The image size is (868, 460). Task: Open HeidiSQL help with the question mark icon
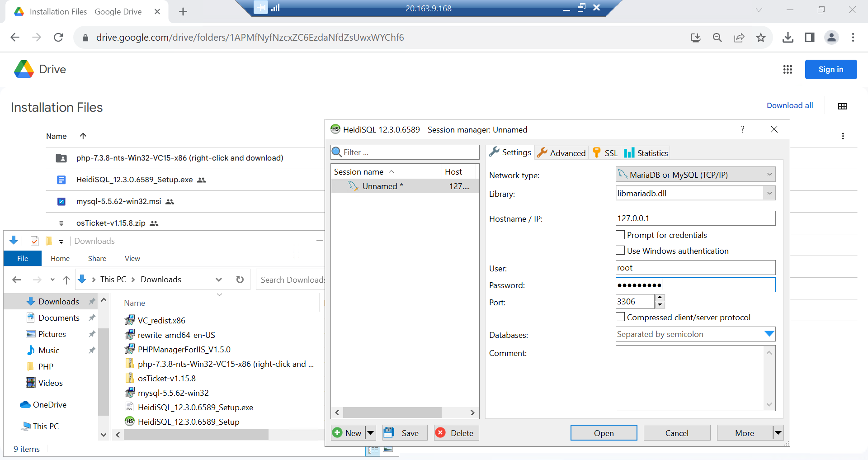742,129
